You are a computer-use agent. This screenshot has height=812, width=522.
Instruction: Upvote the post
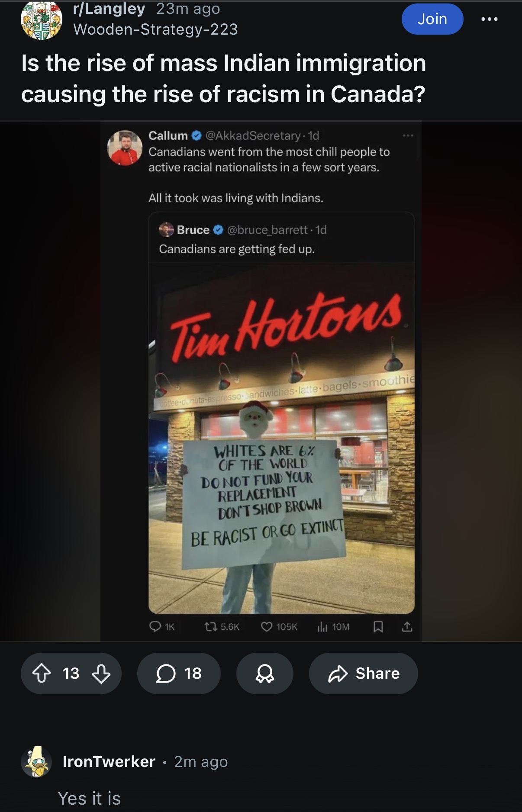click(x=42, y=673)
